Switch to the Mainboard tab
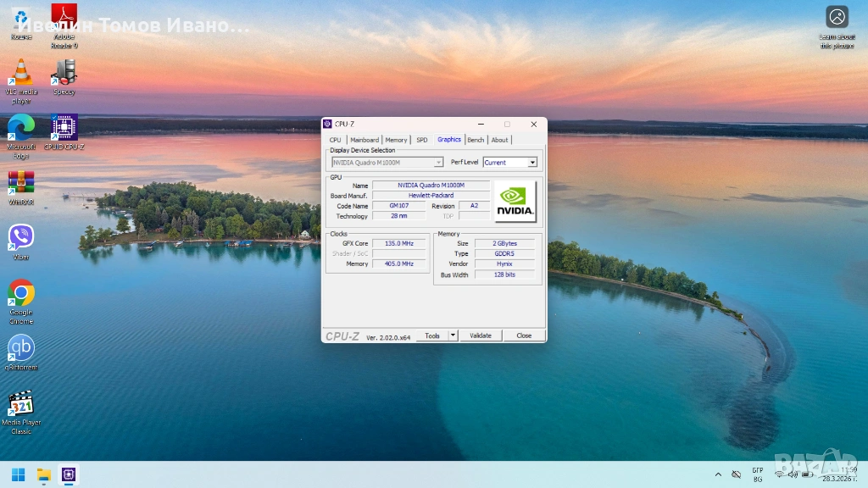 364,140
